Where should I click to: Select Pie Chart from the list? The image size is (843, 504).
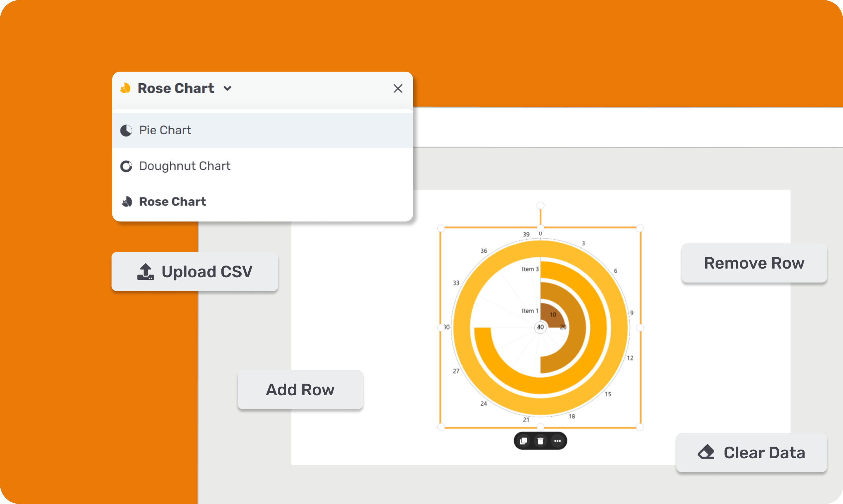pos(263,130)
